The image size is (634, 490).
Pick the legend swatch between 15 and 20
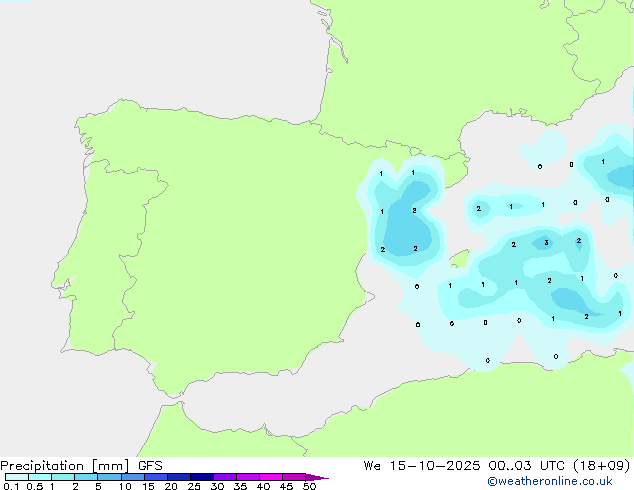coord(156,477)
